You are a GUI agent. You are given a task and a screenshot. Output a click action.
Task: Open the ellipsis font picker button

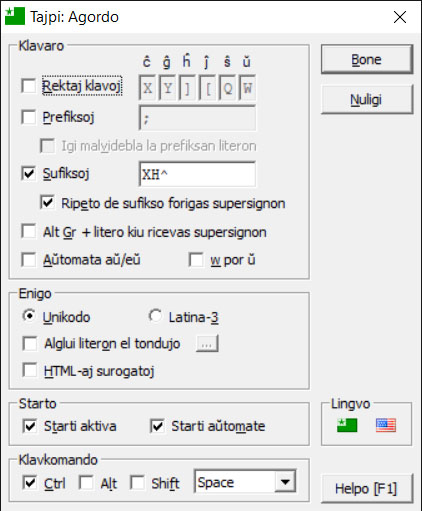click(x=207, y=344)
